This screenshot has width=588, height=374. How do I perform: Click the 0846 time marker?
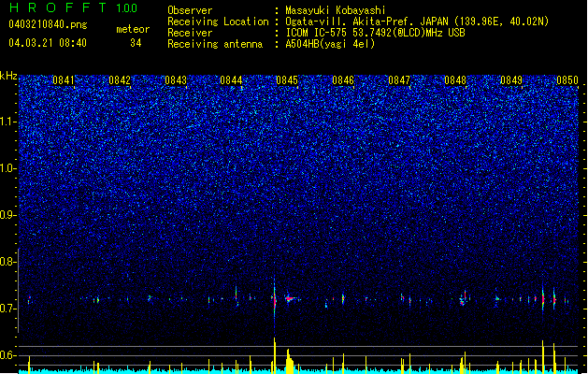(x=343, y=80)
